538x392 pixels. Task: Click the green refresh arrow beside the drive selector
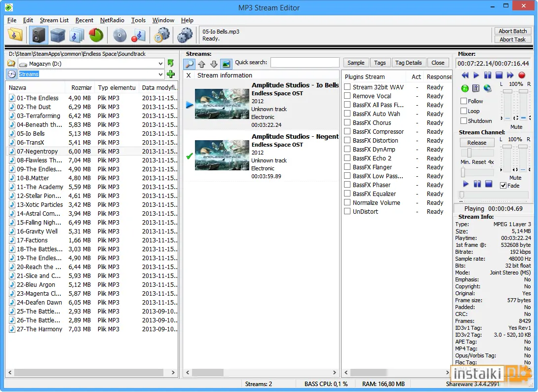coord(170,63)
